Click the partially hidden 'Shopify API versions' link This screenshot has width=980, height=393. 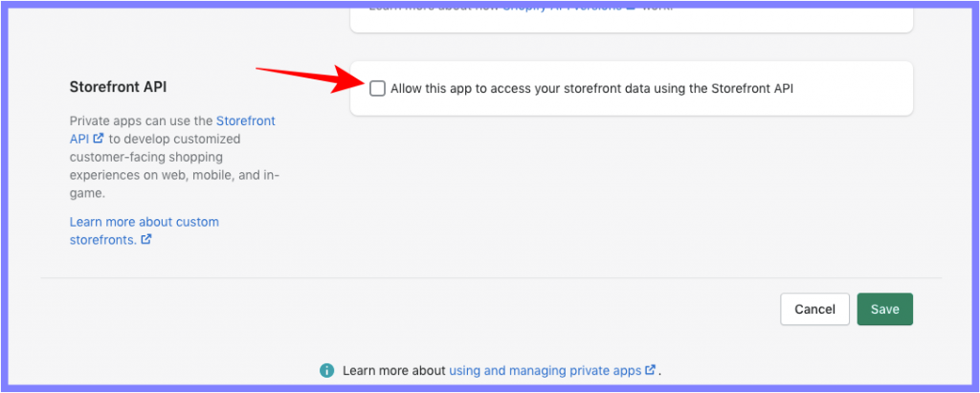(563, 7)
